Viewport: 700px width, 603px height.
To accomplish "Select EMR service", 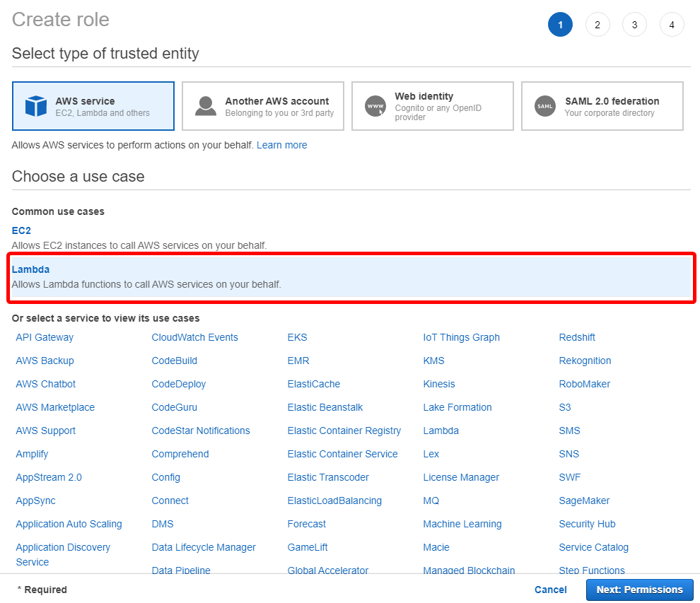I will [x=298, y=361].
